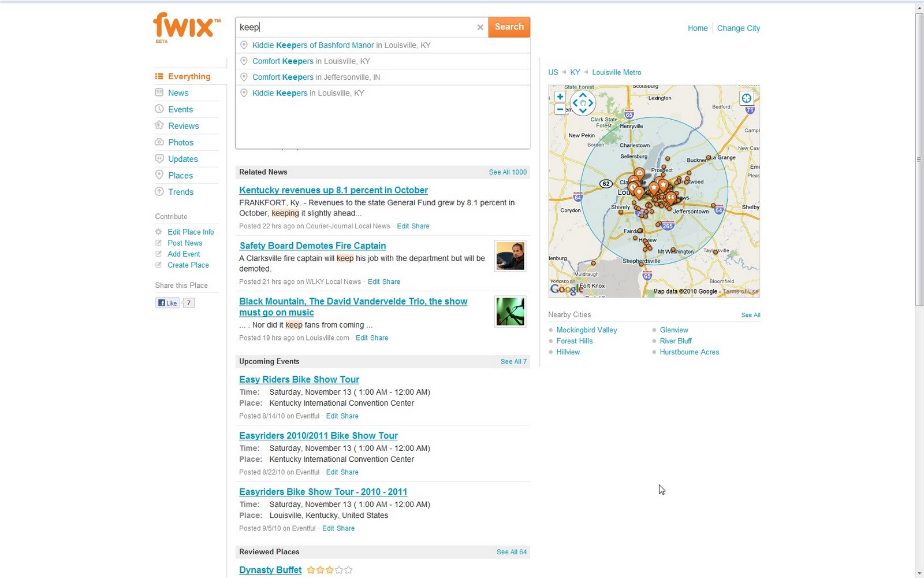
Task: Open the Reviews section link
Action: 184,126
